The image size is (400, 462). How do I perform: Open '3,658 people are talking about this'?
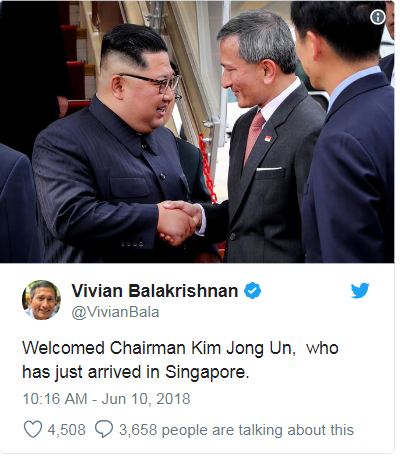tap(236, 430)
